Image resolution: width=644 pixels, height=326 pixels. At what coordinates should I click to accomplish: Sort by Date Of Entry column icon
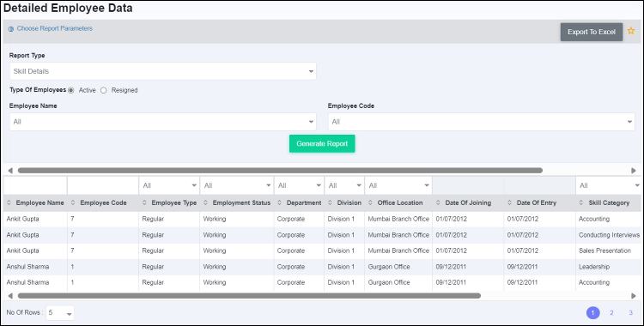(510, 202)
